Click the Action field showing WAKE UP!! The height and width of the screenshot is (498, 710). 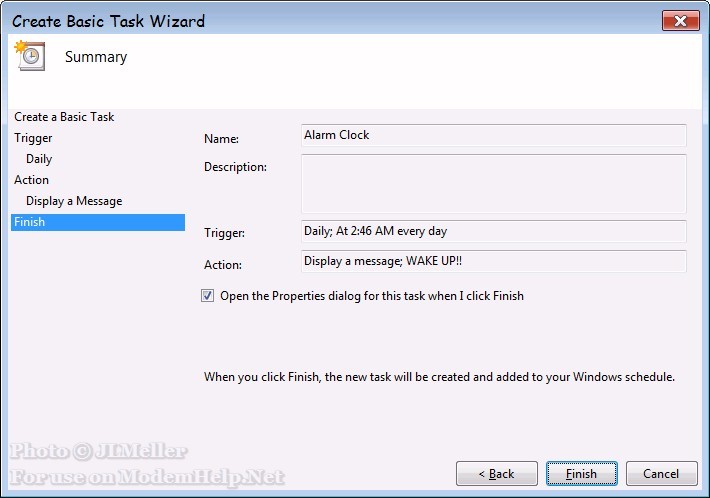click(494, 261)
